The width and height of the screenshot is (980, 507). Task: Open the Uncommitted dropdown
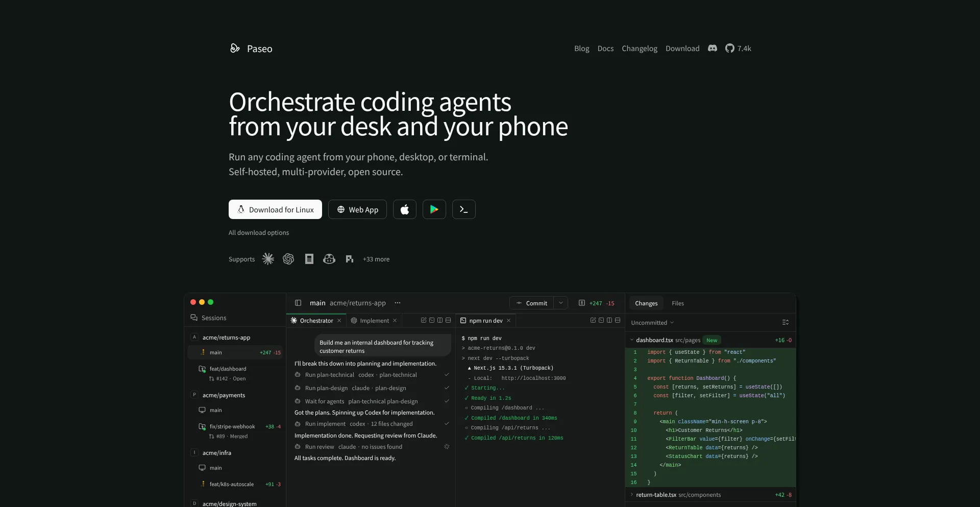(x=652, y=323)
